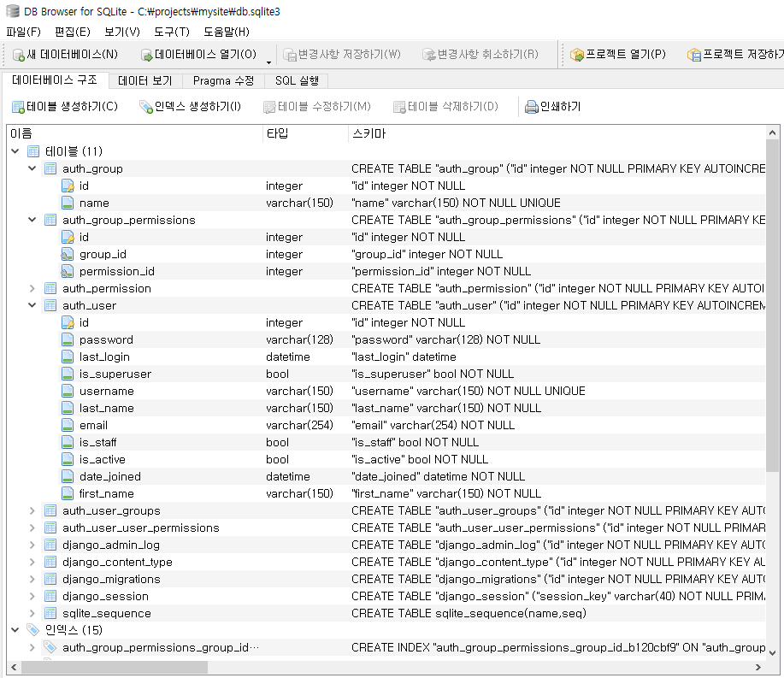Image resolution: width=784 pixels, height=678 pixels.
Task: Click the Write Changes (변경사항 저장하기) icon
Action: pos(290,55)
